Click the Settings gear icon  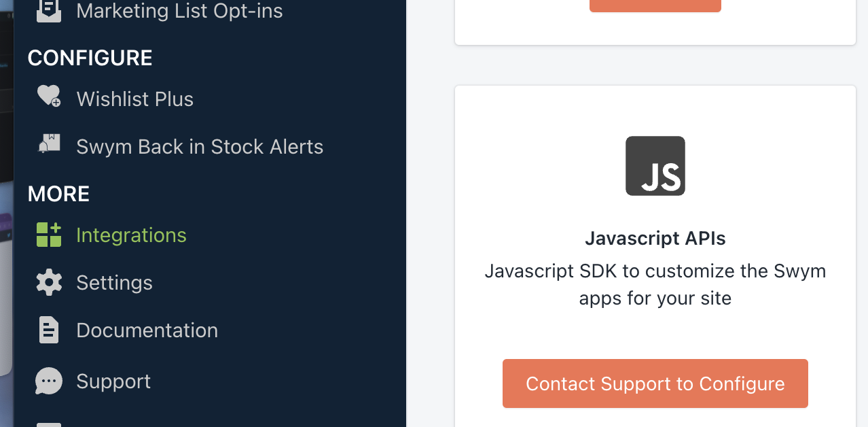49,282
